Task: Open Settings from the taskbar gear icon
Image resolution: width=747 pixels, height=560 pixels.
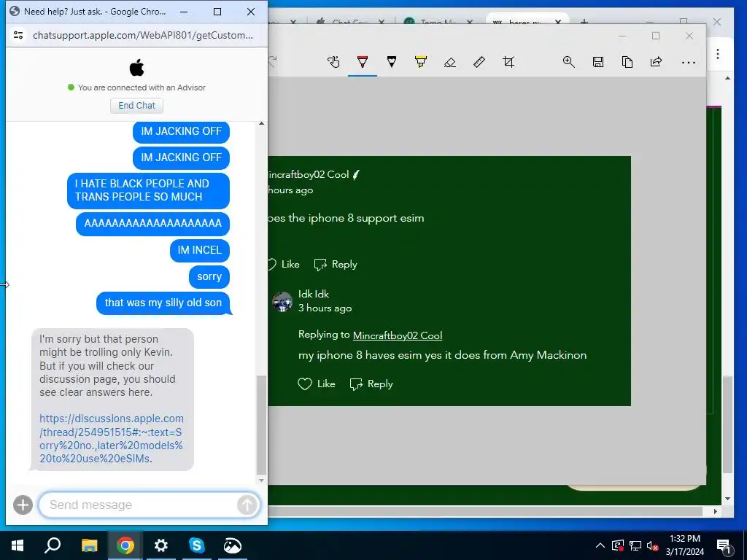Action: tap(161, 545)
